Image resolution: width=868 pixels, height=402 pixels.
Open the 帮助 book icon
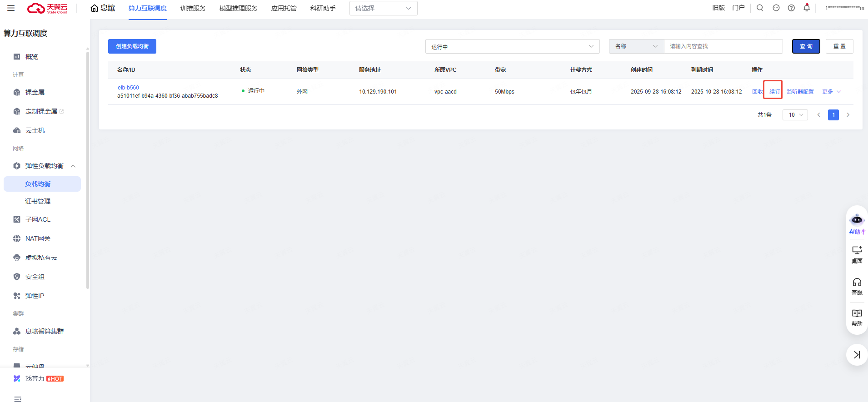857,318
